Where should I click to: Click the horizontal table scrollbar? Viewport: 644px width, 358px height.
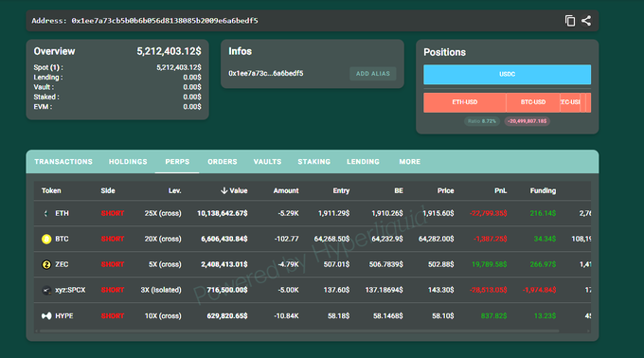pyautogui.click(x=299, y=331)
